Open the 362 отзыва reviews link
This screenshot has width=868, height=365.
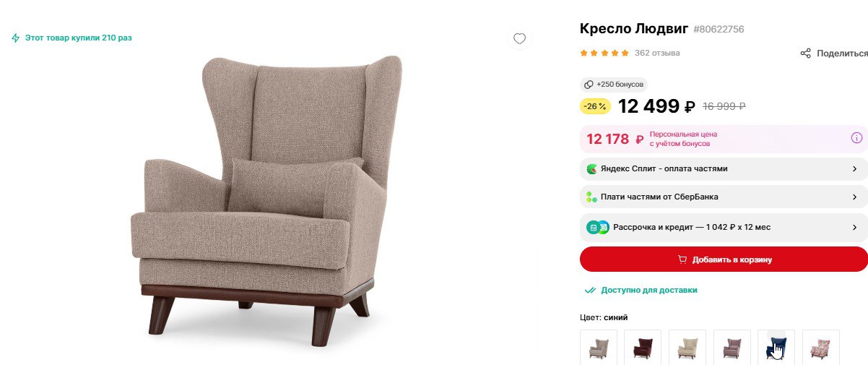[x=656, y=53]
